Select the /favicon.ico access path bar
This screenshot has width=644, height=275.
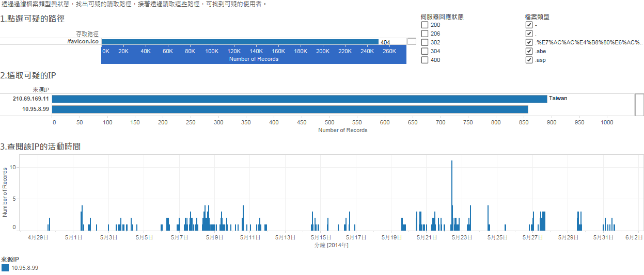pos(240,42)
